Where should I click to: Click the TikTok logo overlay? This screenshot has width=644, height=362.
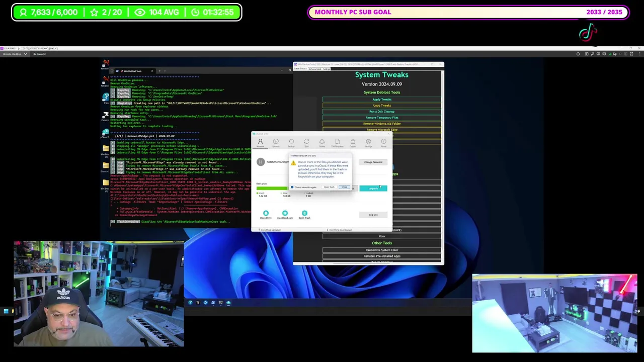pyautogui.click(x=588, y=33)
